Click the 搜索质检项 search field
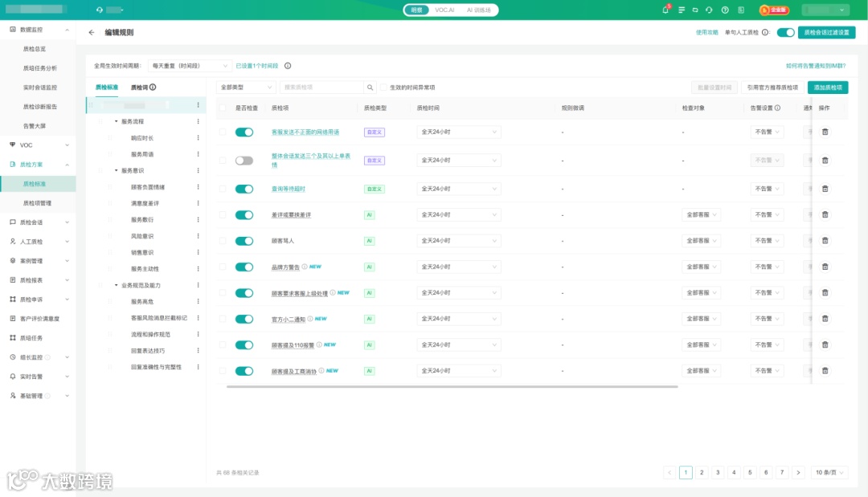The width and height of the screenshot is (868, 497). (x=321, y=88)
